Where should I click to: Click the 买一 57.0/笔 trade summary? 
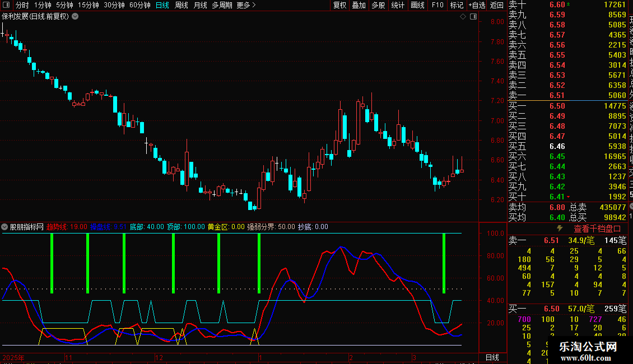click(x=581, y=309)
